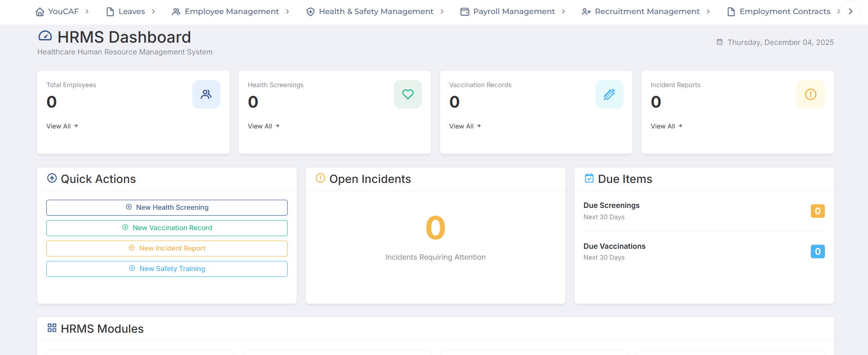This screenshot has height=355, width=868.
Task: Expand the Payroll Management chevron
Action: pos(563,12)
